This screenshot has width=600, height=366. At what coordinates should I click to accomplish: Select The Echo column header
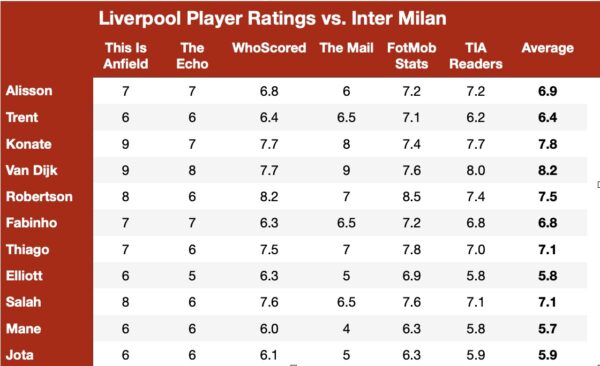(x=192, y=56)
